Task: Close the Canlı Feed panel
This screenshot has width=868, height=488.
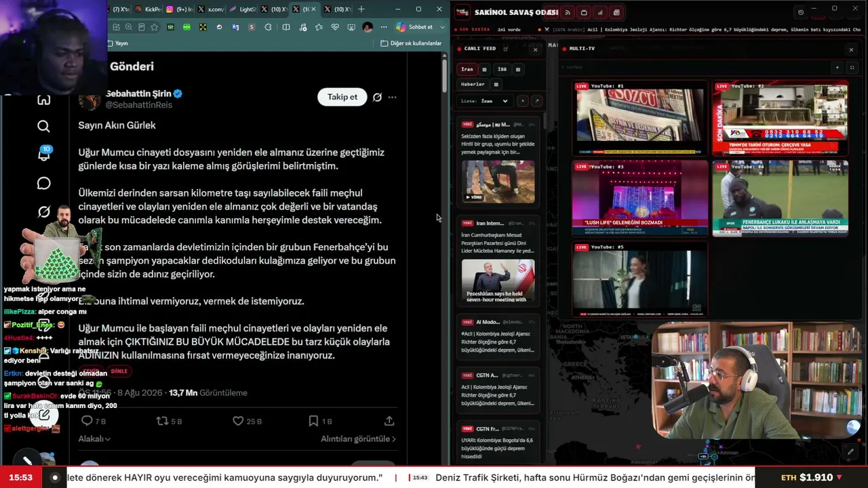Action: [x=535, y=49]
